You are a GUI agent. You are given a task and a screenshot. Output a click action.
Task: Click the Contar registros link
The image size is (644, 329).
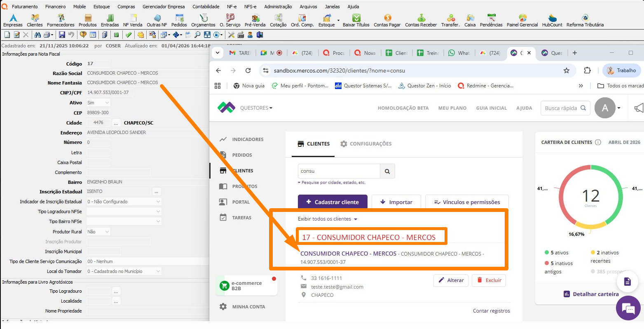pos(492,311)
